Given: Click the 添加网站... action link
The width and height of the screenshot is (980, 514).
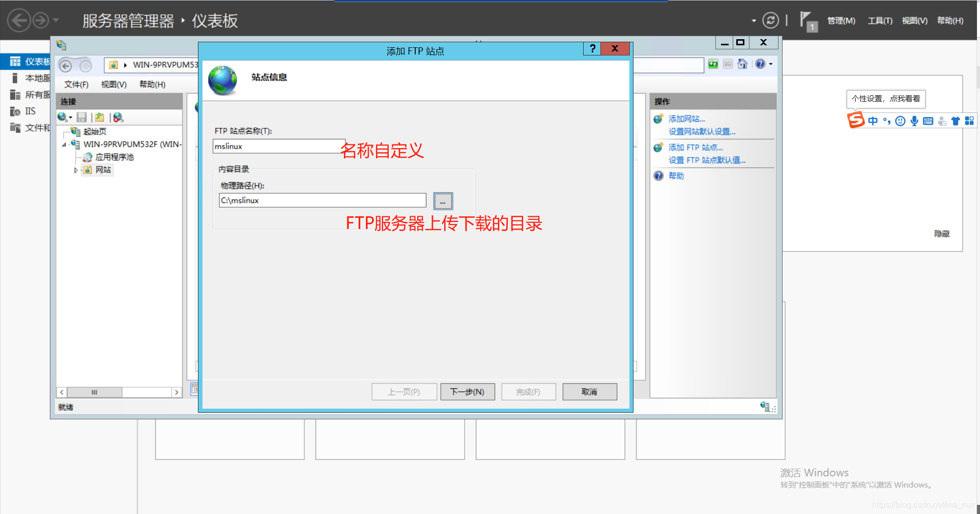Looking at the screenshot, I should point(687,119).
